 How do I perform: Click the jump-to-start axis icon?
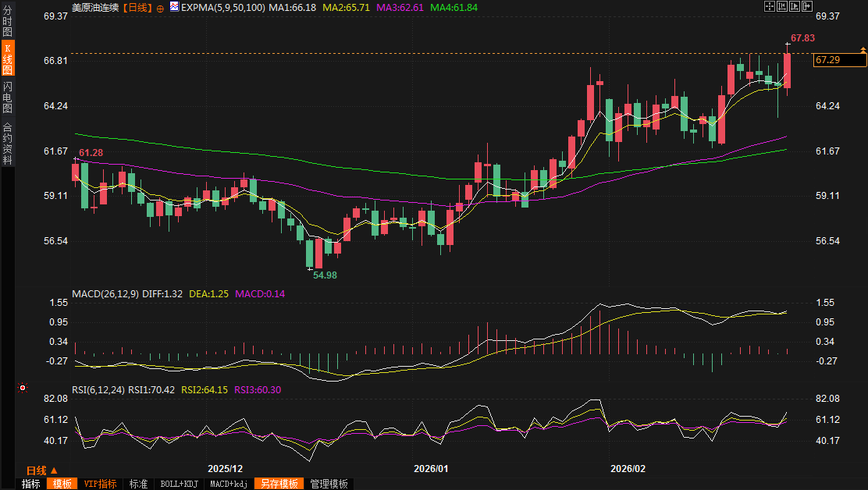click(782, 6)
